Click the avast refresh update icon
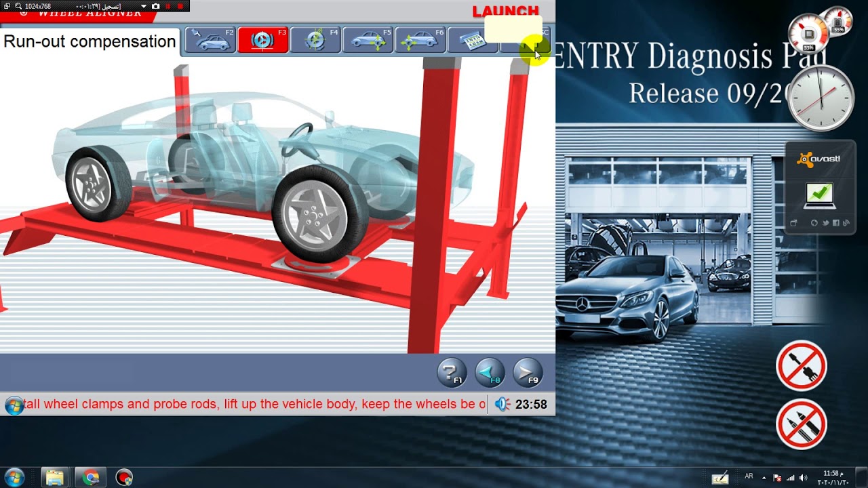This screenshot has width=868, height=488. [814, 223]
